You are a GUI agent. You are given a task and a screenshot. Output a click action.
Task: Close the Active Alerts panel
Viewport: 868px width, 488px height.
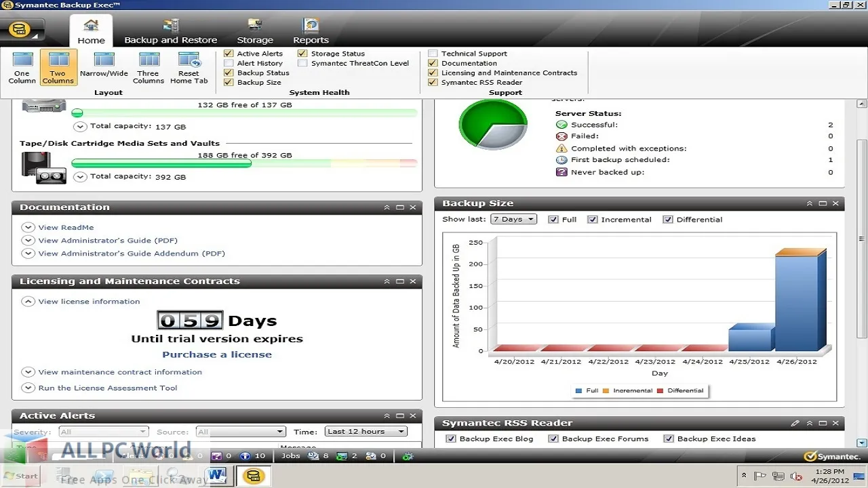(x=413, y=415)
